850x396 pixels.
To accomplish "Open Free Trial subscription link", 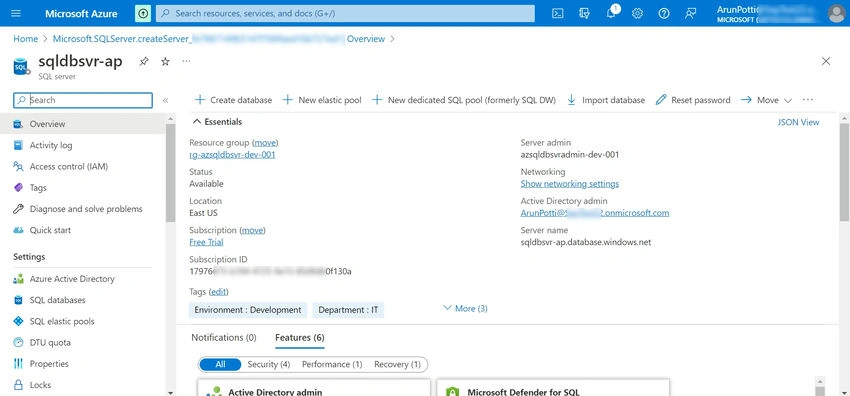I will 206,242.
